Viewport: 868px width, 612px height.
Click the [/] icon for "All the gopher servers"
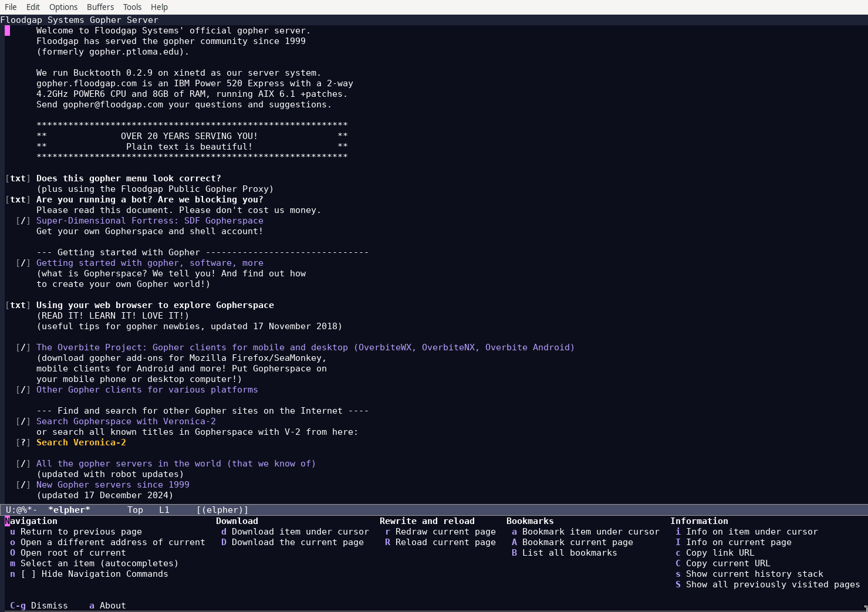[x=23, y=464]
